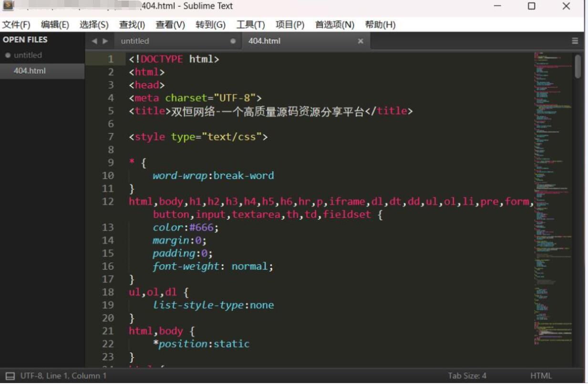The height and width of the screenshot is (384, 588).
Task: Open the 转到(G) menu
Action: [210, 25]
